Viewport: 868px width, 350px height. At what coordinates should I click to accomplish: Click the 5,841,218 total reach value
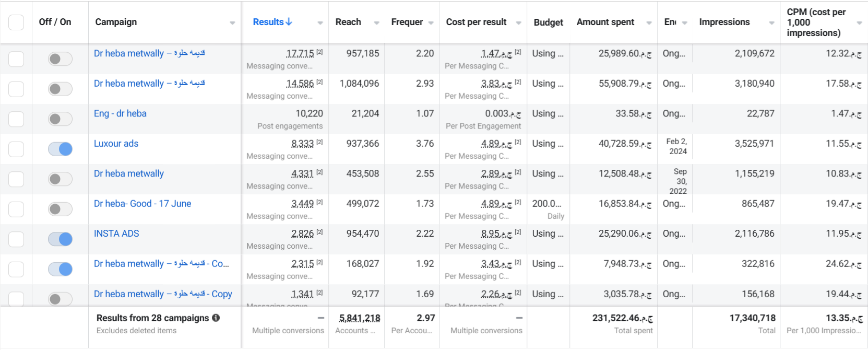[360, 318]
